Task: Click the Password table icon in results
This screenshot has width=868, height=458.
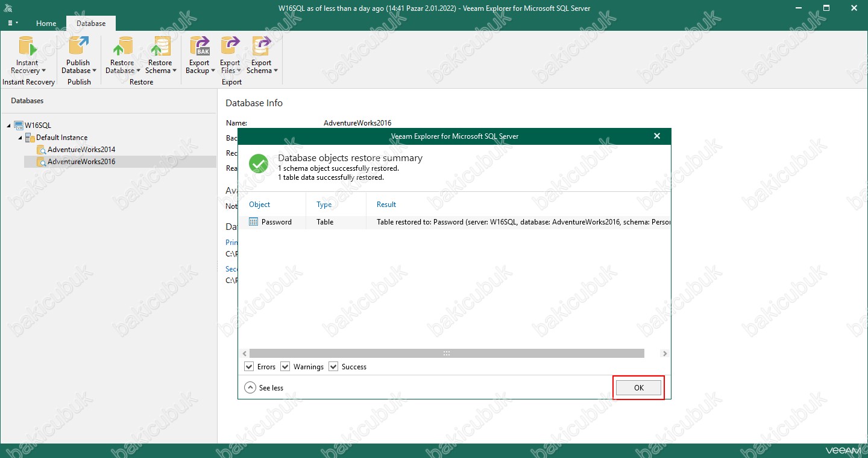Action: pyautogui.click(x=254, y=222)
